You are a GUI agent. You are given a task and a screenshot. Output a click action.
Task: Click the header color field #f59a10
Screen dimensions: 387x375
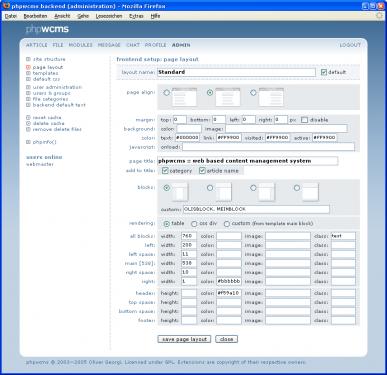229,293
